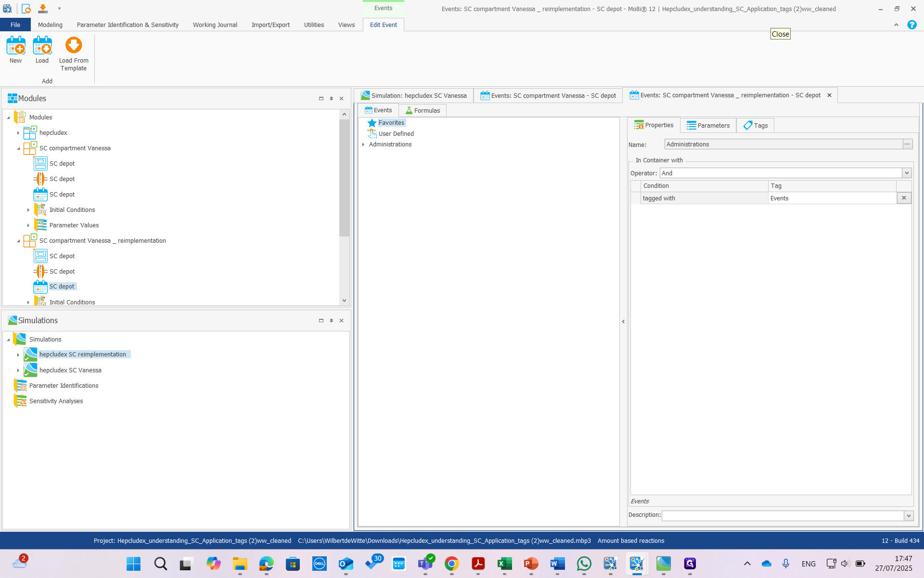This screenshot has height=578, width=924.
Task: Collapse the right properties panel arrow
Action: (623, 321)
